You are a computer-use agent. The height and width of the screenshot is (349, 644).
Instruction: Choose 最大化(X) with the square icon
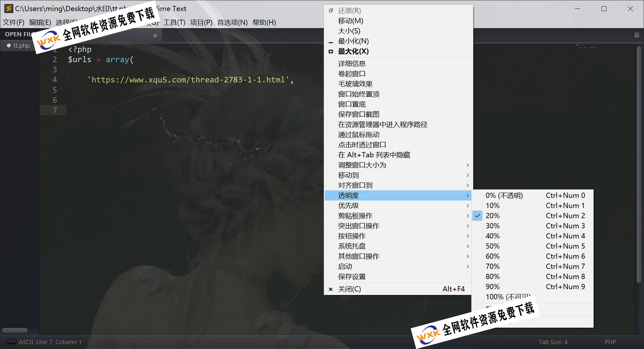coord(353,51)
